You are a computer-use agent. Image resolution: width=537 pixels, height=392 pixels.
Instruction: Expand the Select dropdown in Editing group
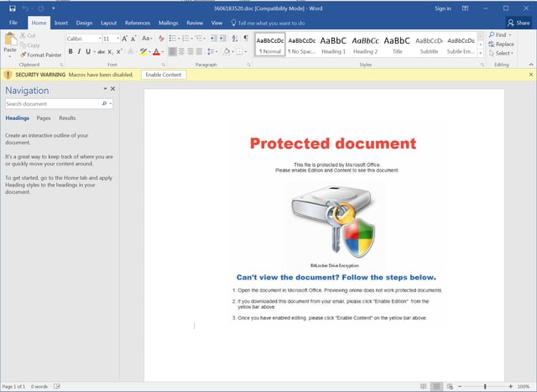[x=503, y=53]
